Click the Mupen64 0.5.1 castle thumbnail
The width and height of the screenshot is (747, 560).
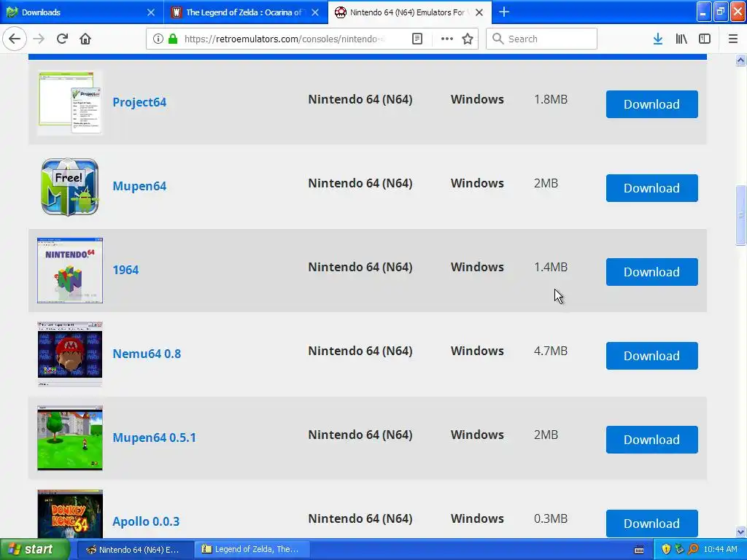click(x=70, y=438)
